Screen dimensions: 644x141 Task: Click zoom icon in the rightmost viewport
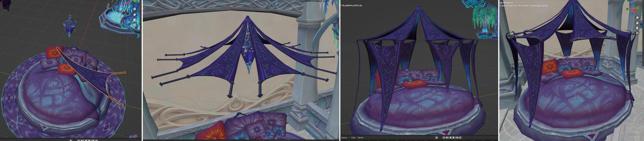tap(637, 18)
